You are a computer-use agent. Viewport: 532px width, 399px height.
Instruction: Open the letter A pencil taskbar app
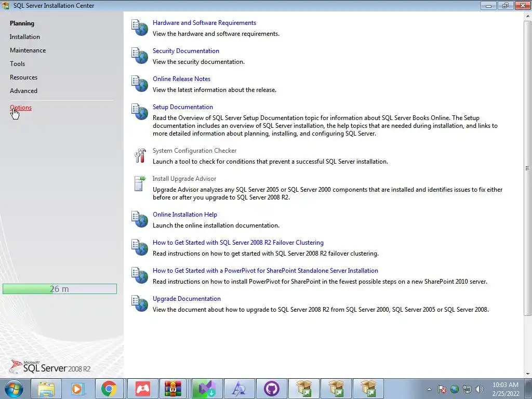[x=239, y=389]
